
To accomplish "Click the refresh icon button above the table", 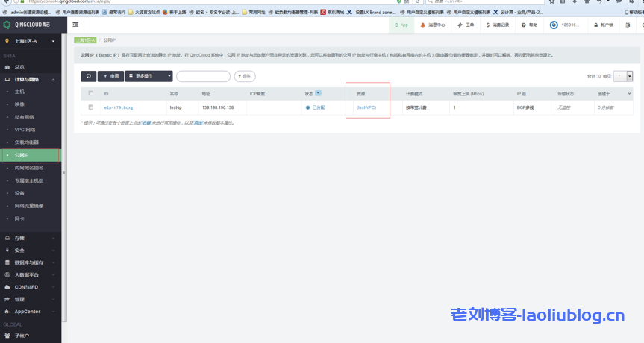I will 89,76.
